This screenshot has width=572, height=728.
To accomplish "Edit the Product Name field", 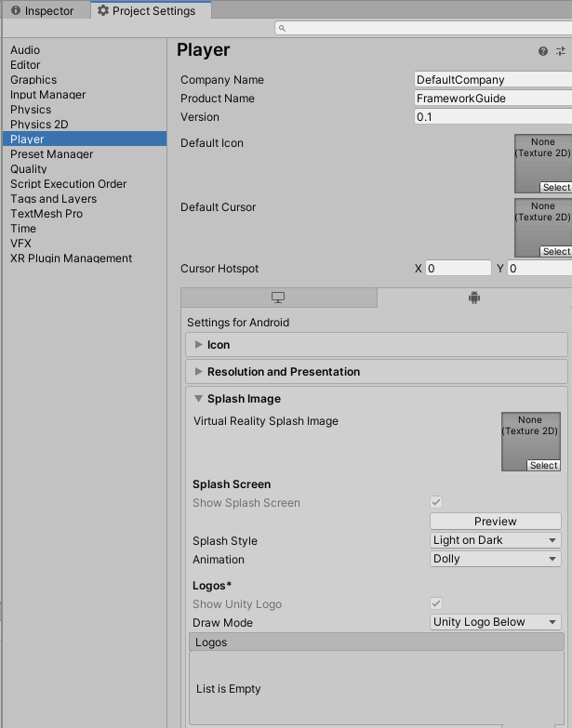I will 493,98.
